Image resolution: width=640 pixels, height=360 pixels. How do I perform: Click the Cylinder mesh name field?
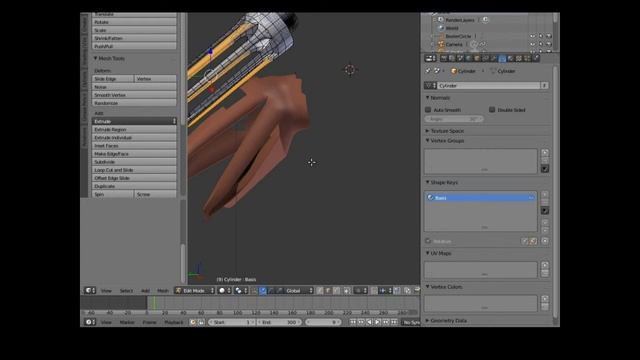(x=489, y=86)
